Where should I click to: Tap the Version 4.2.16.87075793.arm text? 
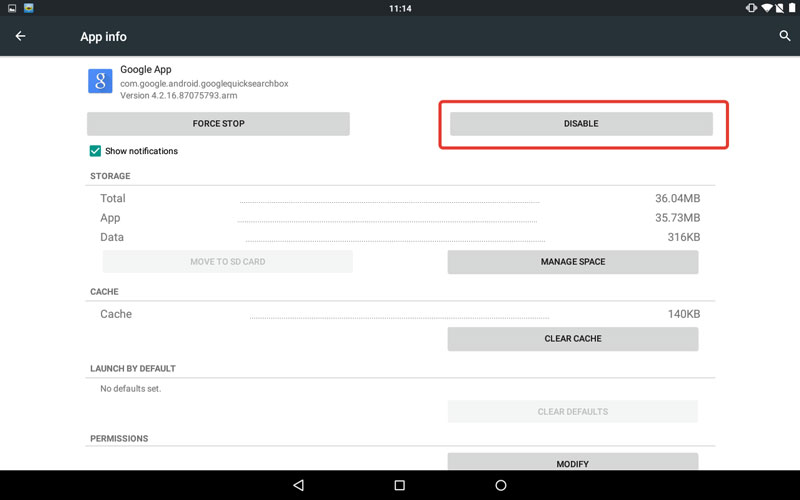[x=179, y=95]
